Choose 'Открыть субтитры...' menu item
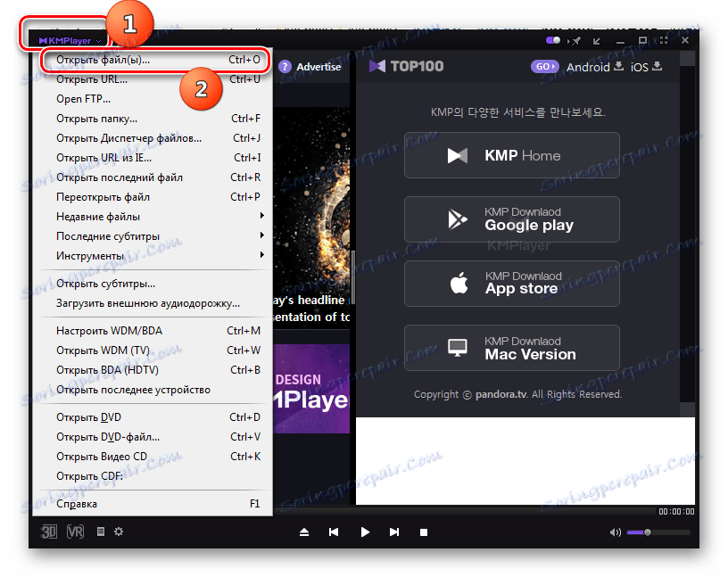This screenshot has height=577, width=728. (x=153, y=284)
